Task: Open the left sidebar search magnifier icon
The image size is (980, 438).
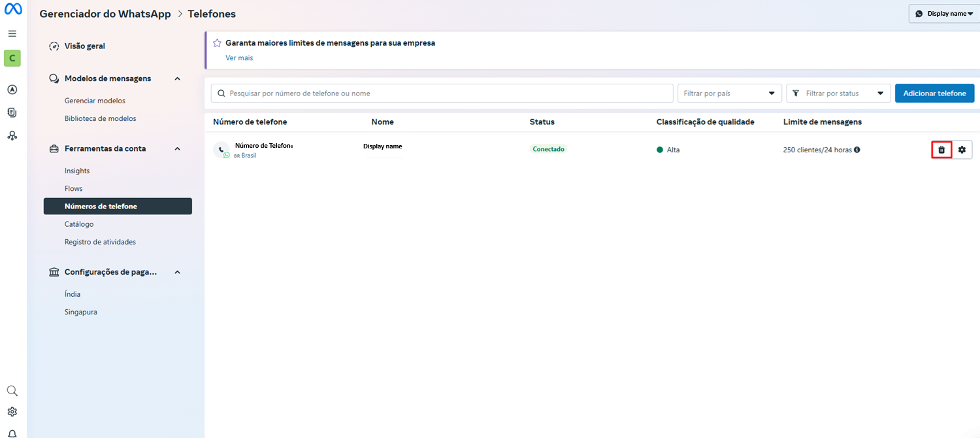Action: tap(12, 391)
